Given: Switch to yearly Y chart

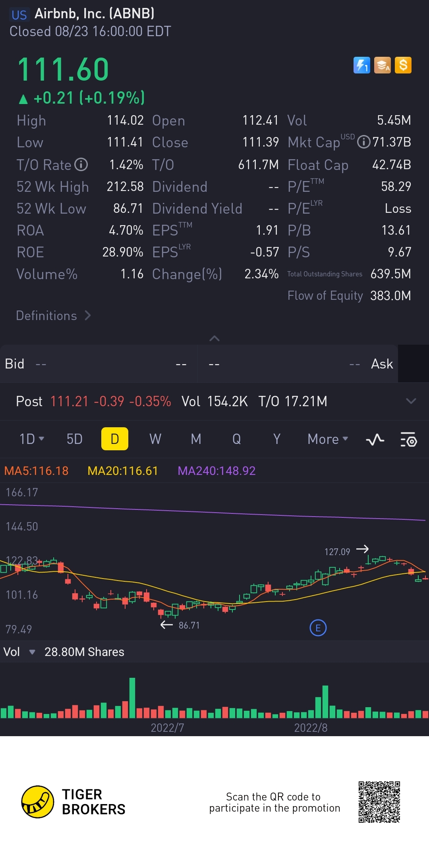Looking at the screenshot, I should tap(277, 439).
